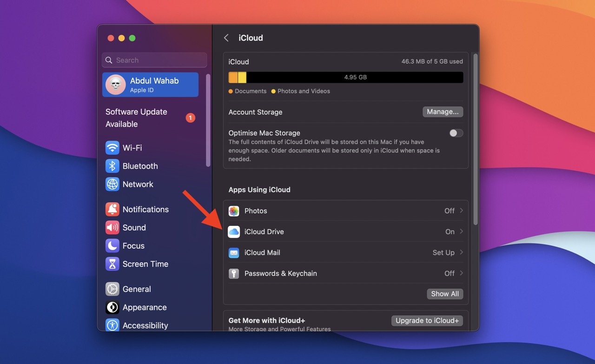Click the red notification badge showing 1
595x364 pixels.
pos(190,118)
